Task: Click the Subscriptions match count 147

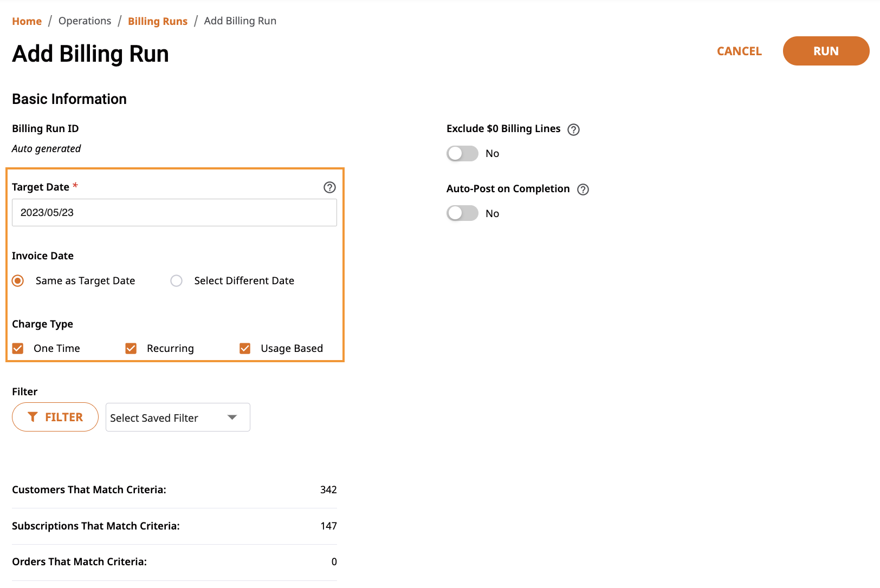Action: click(328, 526)
